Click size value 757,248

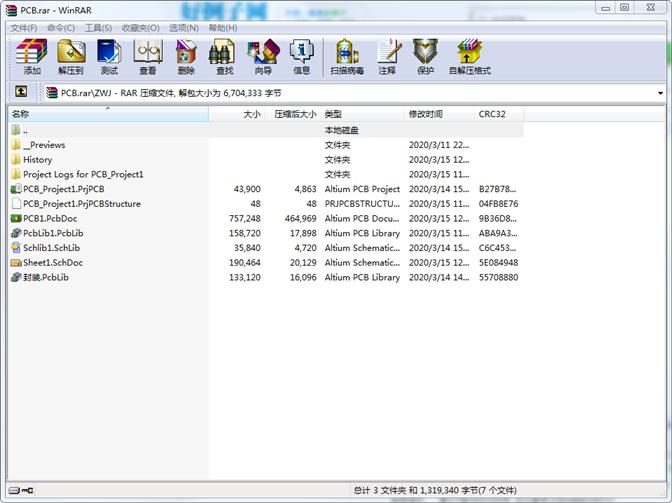pyautogui.click(x=244, y=219)
